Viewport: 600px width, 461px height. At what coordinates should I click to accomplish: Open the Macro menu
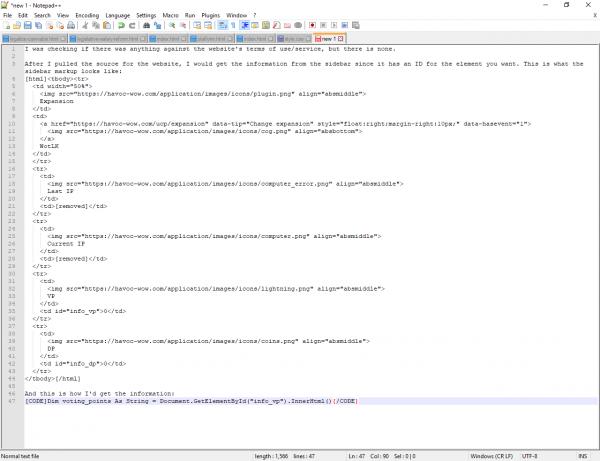170,15
